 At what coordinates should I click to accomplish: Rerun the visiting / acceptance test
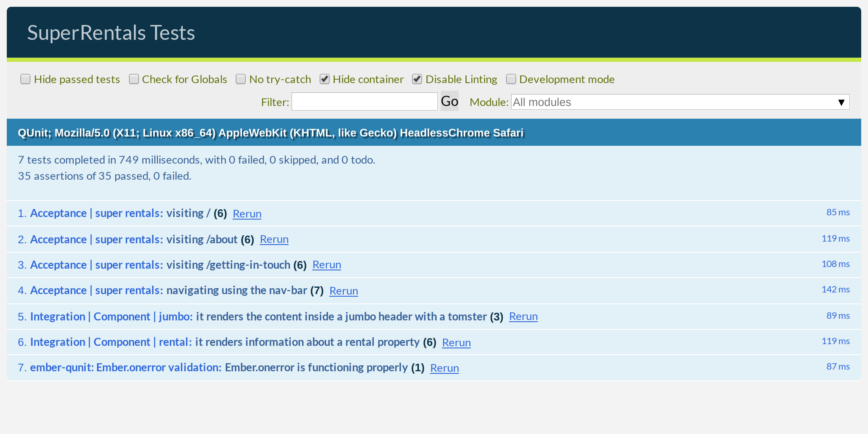(x=247, y=214)
